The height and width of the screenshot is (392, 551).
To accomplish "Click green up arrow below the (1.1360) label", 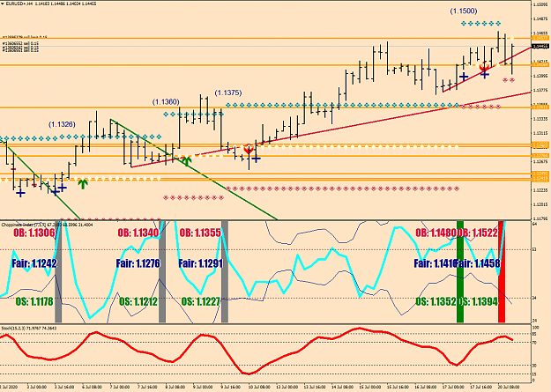I will pos(187,161).
